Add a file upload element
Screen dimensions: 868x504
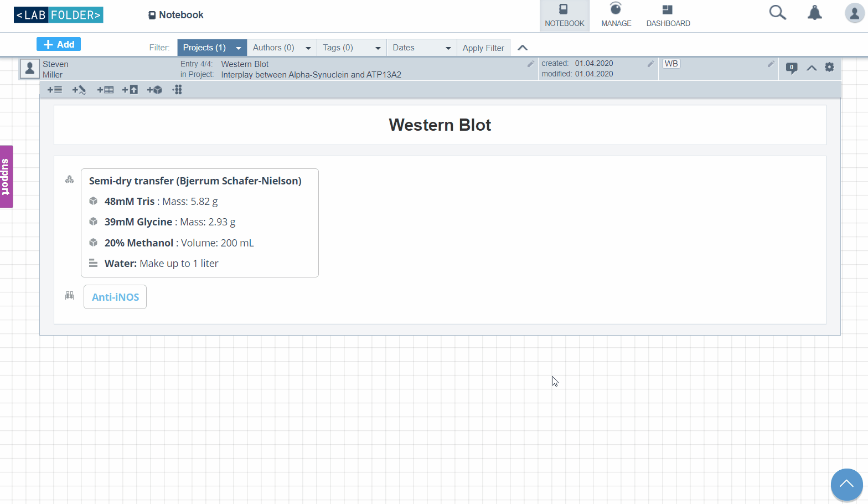130,90
